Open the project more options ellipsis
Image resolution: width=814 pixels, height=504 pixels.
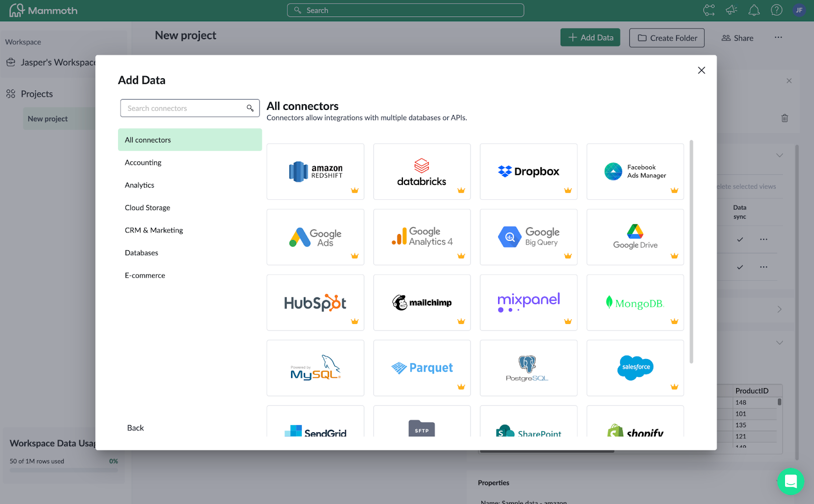click(778, 38)
